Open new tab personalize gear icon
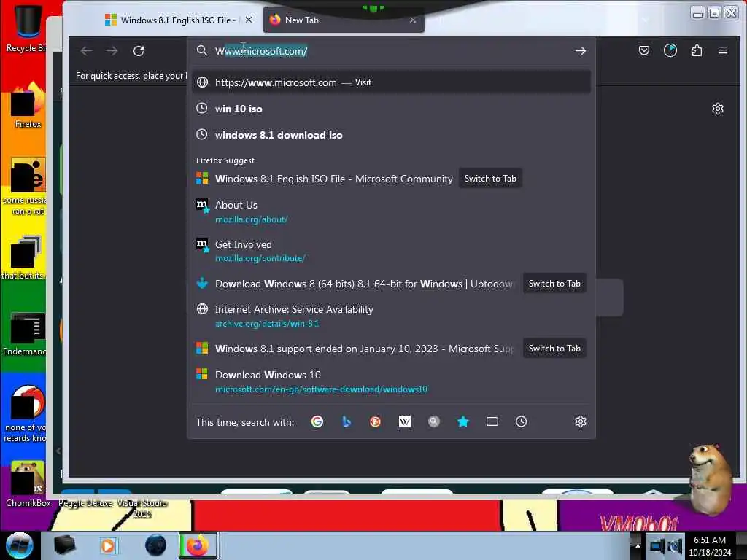The height and width of the screenshot is (560, 747). coord(718,109)
